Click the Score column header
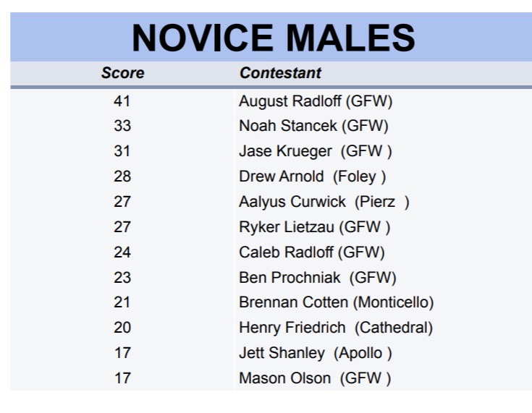The width and height of the screenshot is (532, 413). (x=122, y=73)
